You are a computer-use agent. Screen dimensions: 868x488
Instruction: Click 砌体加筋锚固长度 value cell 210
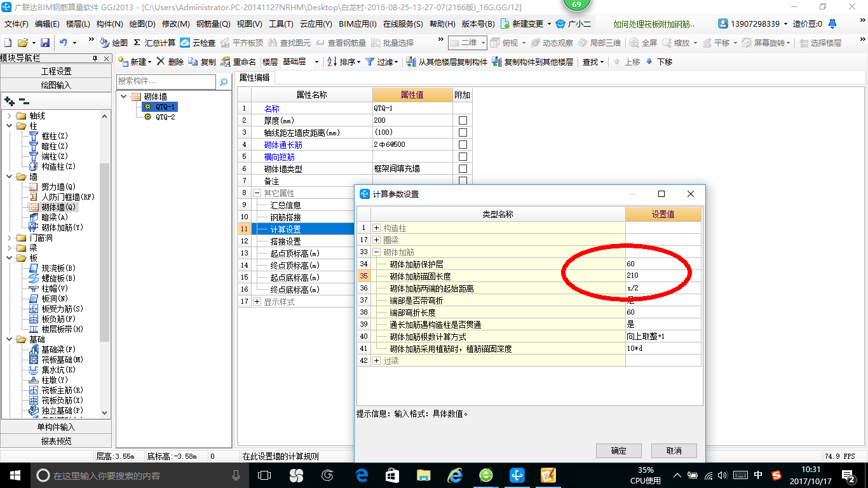pos(663,276)
